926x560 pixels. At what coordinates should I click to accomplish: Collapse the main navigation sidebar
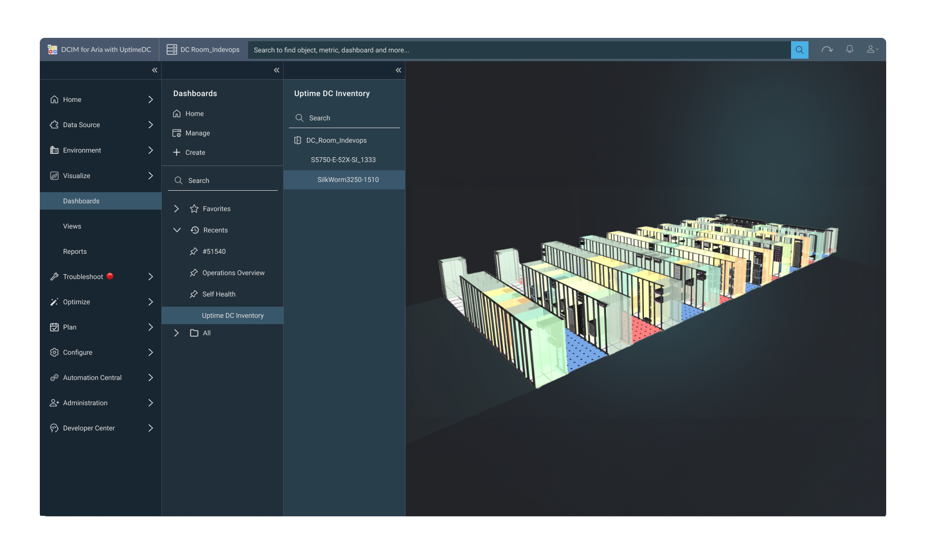154,70
